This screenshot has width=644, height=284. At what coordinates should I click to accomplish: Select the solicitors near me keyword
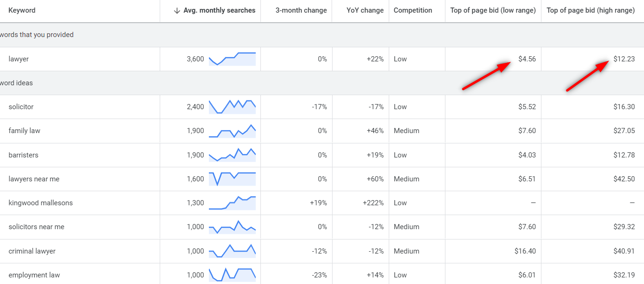point(37,227)
